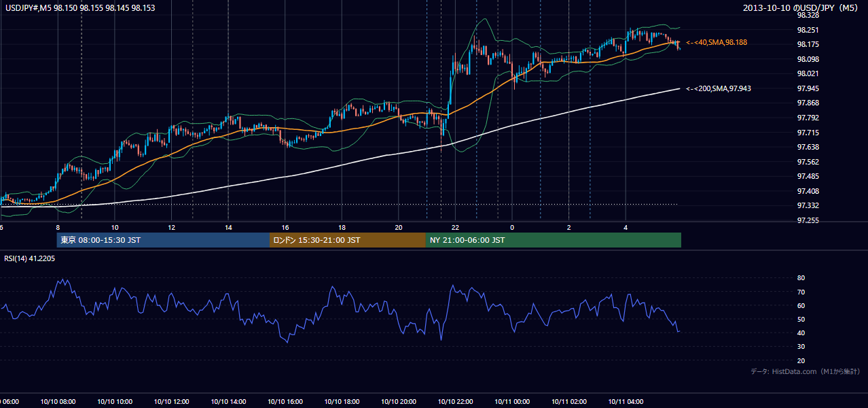Click the 10/11 00:00 date axis label

pos(511,402)
